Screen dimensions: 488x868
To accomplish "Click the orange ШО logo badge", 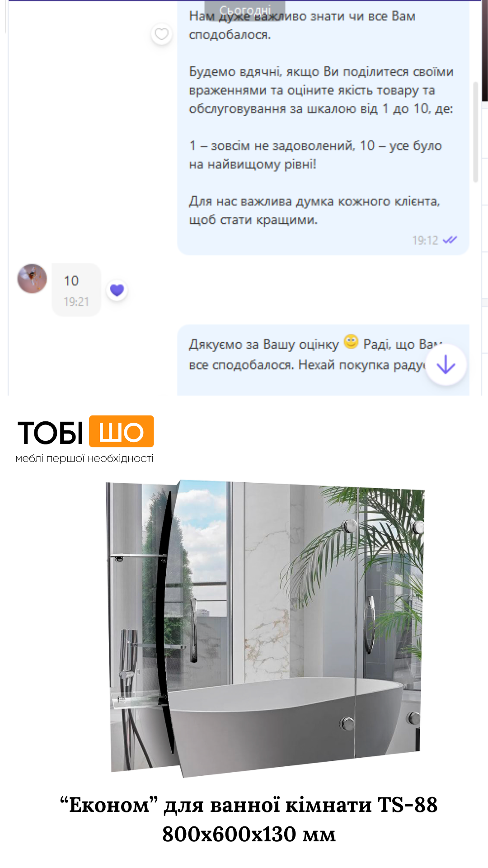I will [x=122, y=431].
